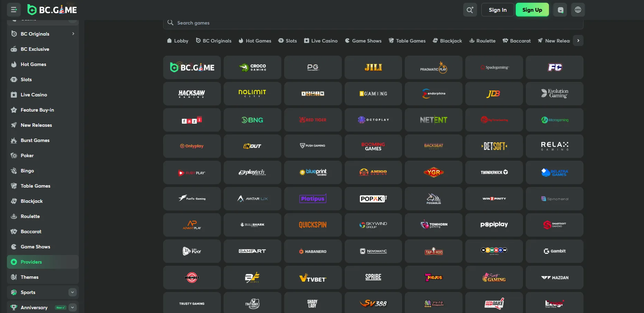Select the Game Shows tab
Viewport: 644px width, 313px height.
363,41
